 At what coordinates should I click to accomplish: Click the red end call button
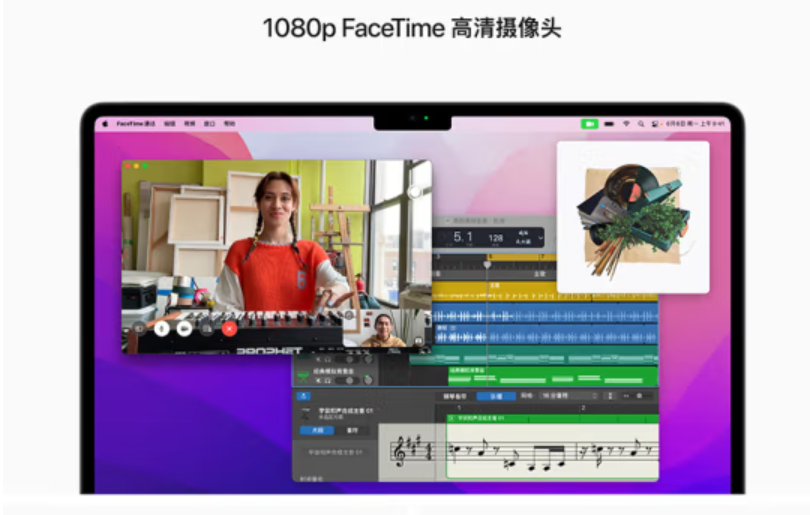(229, 328)
